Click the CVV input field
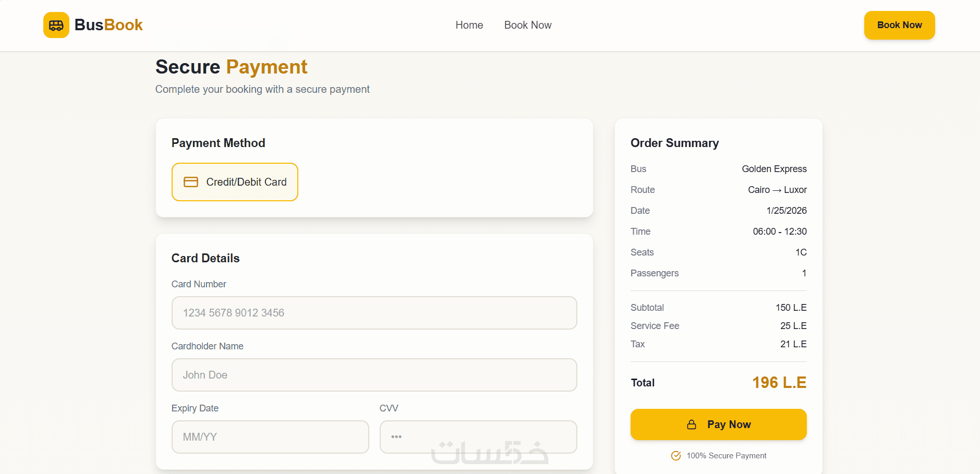The width and height of the screenshot is (980, 474). click(x=478, y=437)
